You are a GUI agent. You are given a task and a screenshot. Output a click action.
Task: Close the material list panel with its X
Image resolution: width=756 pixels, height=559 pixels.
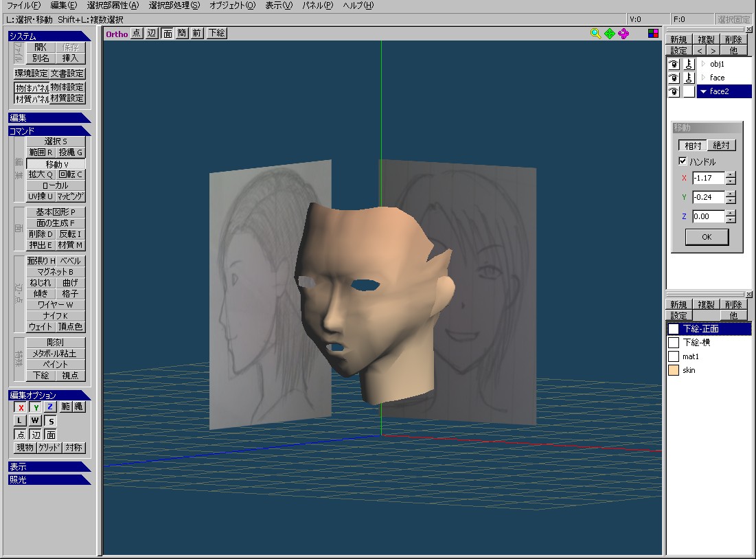pos(748,294)
